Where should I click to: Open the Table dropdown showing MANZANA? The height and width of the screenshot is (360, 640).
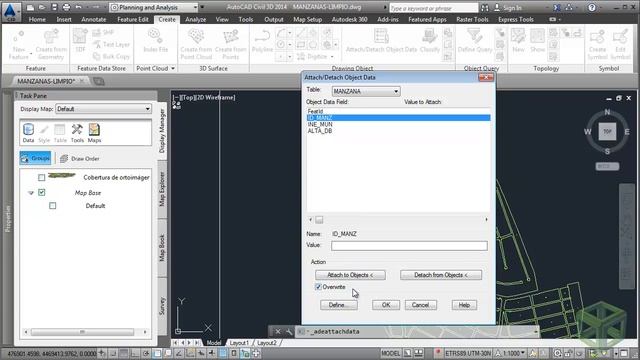(366, 91)
